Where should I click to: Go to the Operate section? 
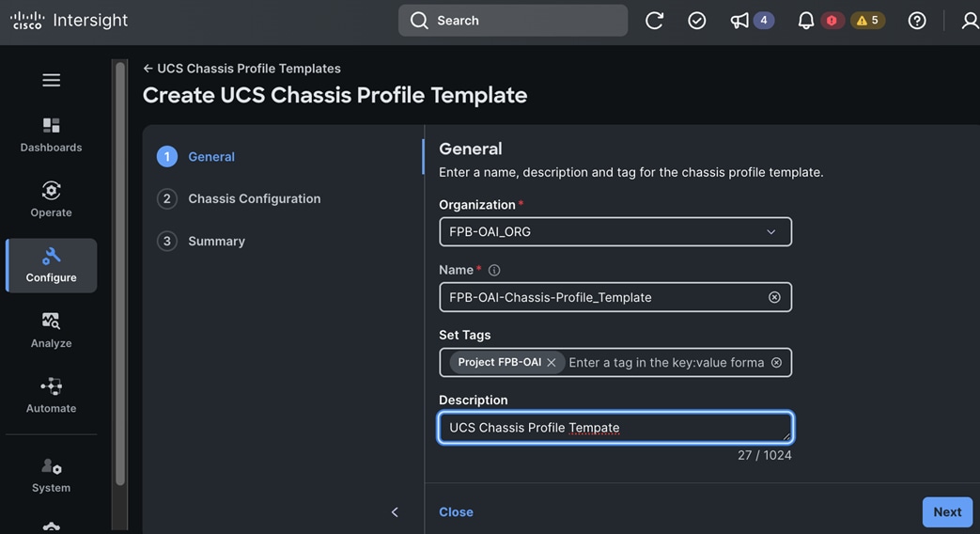click(x=52, y=199)
